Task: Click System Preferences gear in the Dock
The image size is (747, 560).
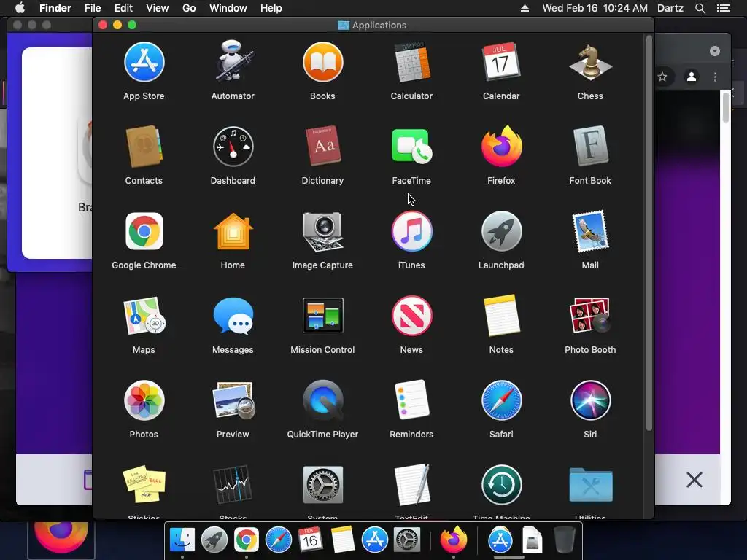Action: 407,540
